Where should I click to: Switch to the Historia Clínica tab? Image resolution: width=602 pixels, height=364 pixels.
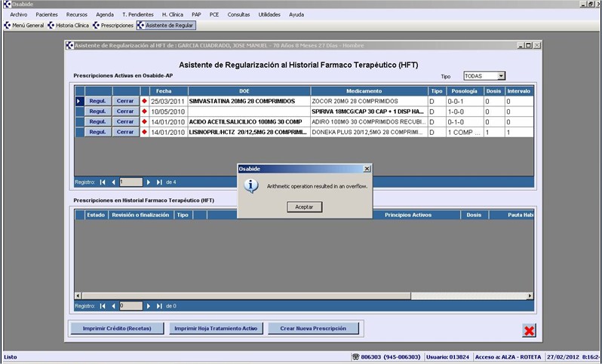72,26
